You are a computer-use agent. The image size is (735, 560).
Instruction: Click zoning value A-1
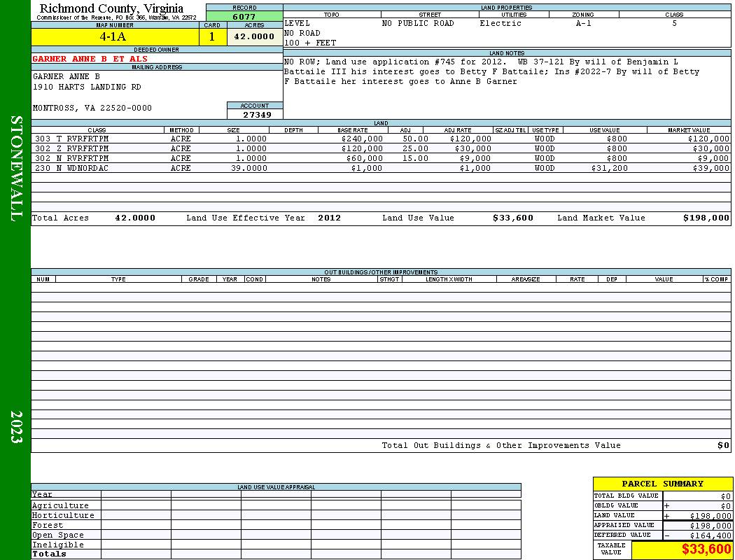(x=583, y=23)
